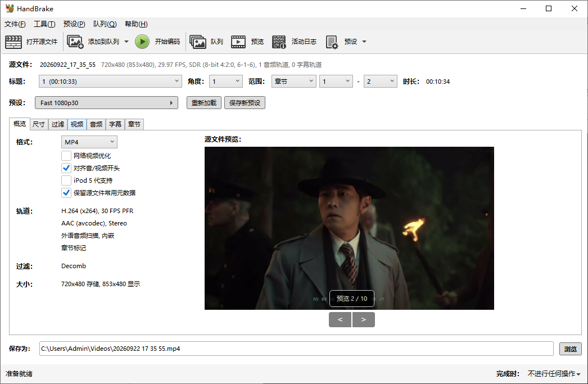Open the end chapter dropdown showing 2
Viewport: 588px width, 384px height.
380,82
